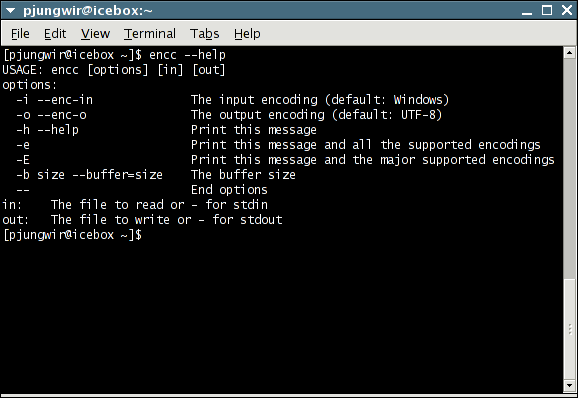Viewport: 578px width, 398px height.
Task: Open the Terminal menu
Action: pyautogui.click(x=150, y=34)
